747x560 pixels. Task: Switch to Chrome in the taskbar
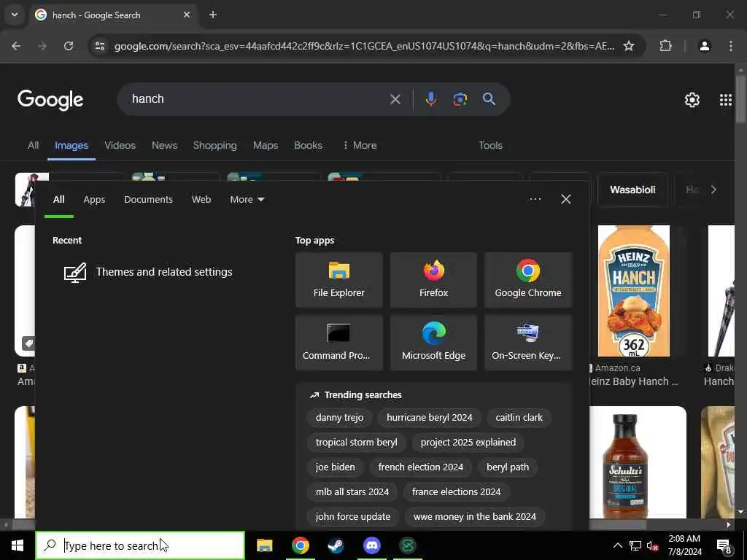tap(300, 545)
